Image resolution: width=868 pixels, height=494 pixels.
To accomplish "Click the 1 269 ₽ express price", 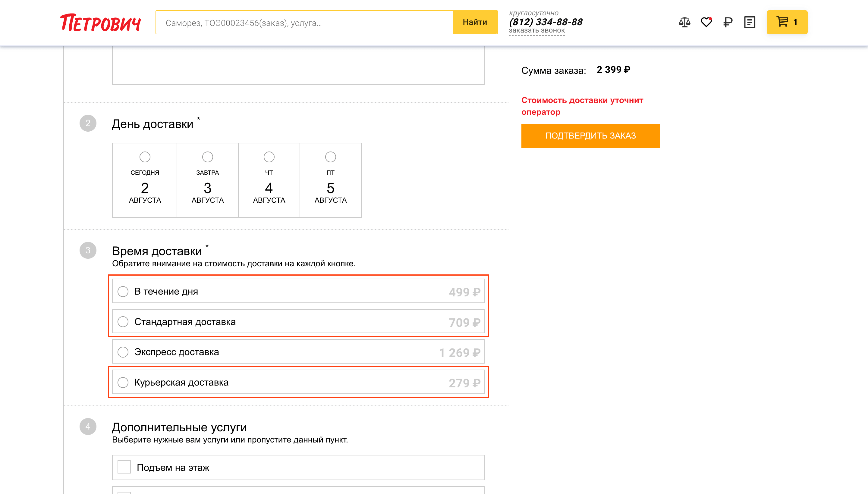I will 460,353.
